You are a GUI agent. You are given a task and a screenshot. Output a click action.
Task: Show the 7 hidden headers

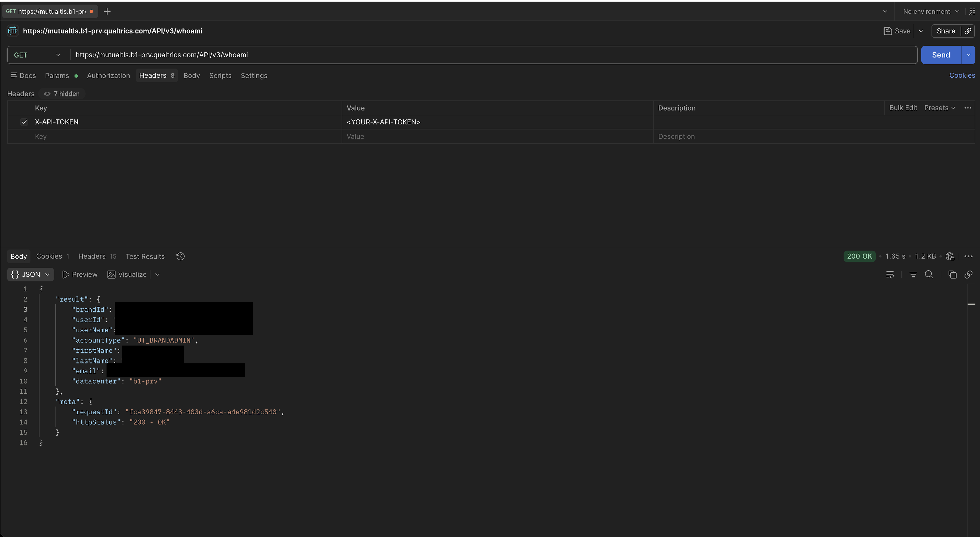(62, 94)
